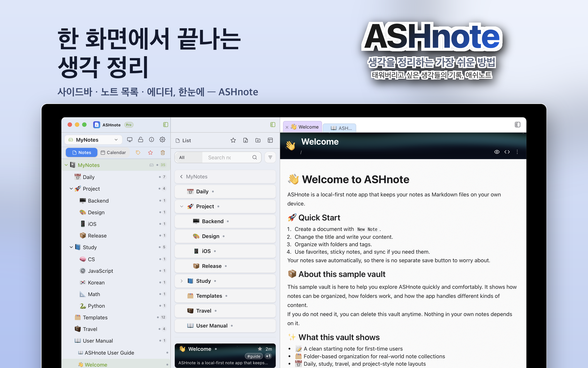Open the Design row in note list
The height and width of the screenshot is (368, 588).
(225, 236)
